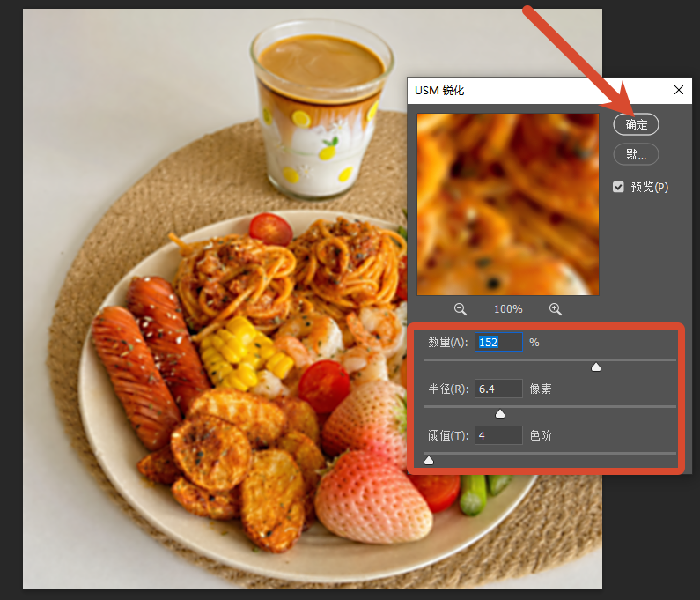
Task: Zoom in the sharpening preview
Action: point(556,309)
